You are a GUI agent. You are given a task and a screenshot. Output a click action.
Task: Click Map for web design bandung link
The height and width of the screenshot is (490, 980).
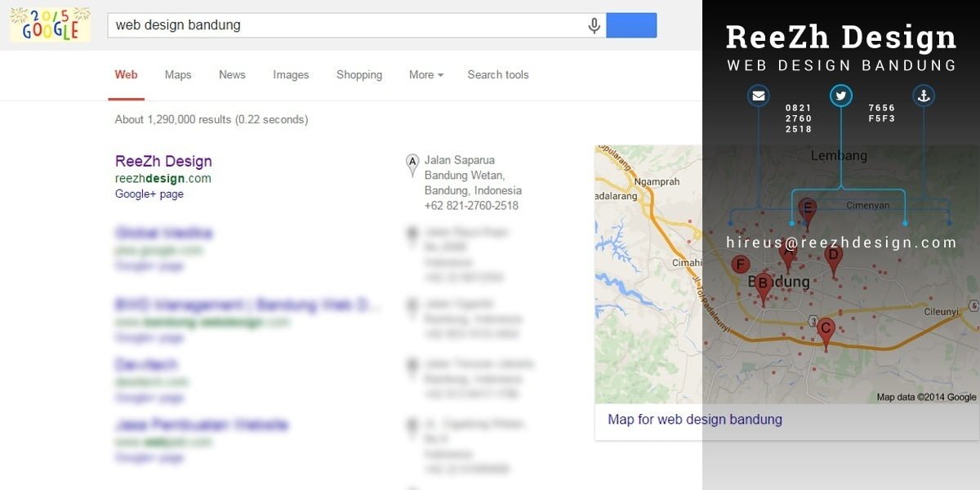click(x=695, y=420)
